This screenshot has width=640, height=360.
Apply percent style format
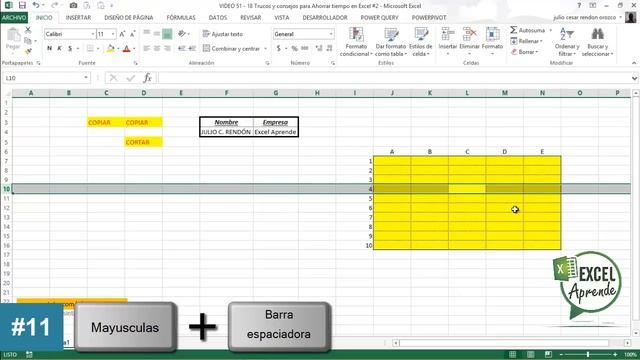click(294, 49)
